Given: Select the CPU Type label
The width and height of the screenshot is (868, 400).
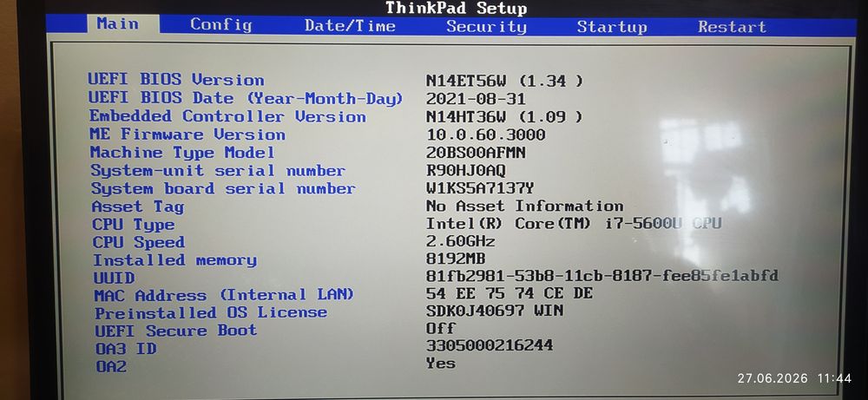Looking at the screenshot, I should (134, 225).
